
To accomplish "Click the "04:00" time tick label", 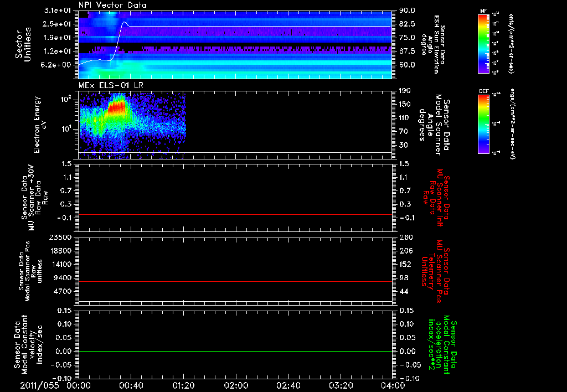I will [393, 385].
